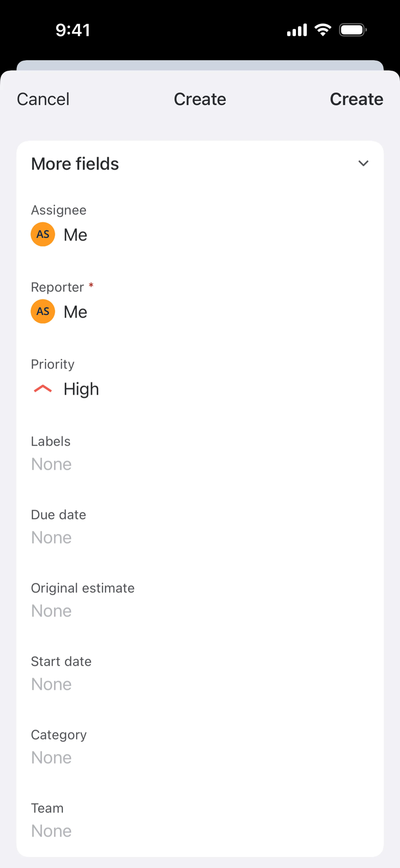Screen dimensions: 400x868
Task: Tap the Wi-Fi status icon
Action: pos(322,30)
